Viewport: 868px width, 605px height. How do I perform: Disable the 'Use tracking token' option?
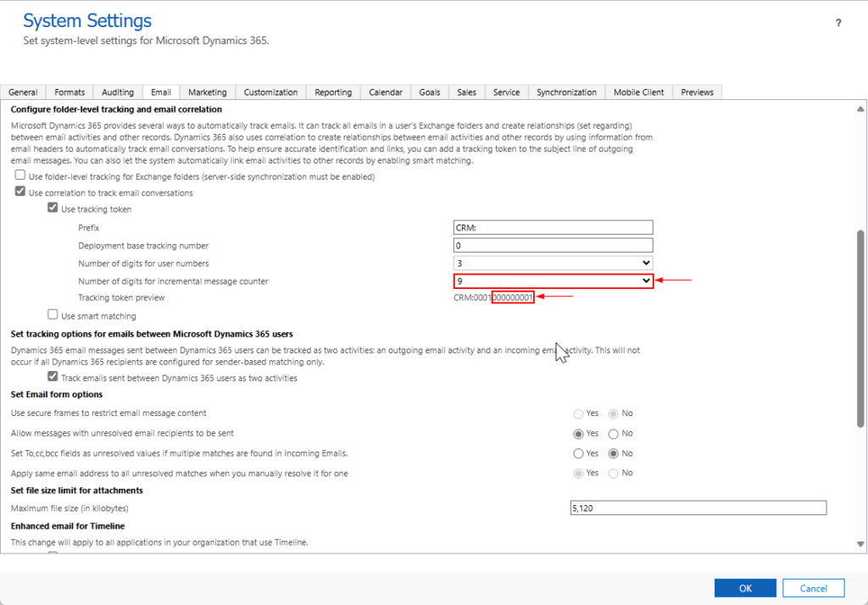pyautogui.click(x=53, y=208)
